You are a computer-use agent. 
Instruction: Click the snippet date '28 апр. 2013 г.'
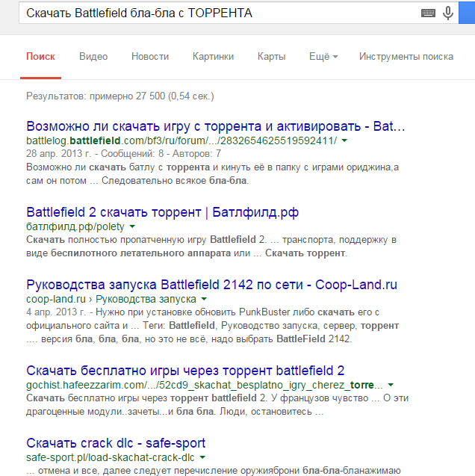click(x=58, y=154)
